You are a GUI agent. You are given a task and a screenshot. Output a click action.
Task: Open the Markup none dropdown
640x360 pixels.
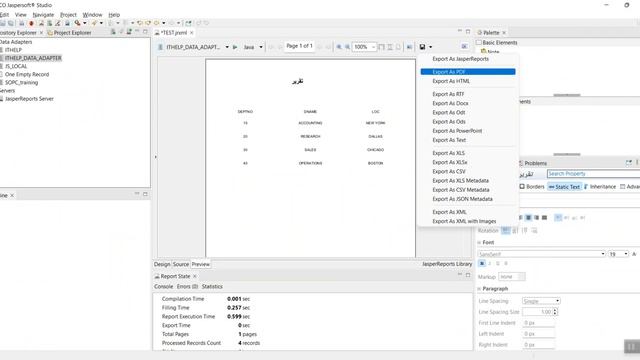click(x=512, y=277)
